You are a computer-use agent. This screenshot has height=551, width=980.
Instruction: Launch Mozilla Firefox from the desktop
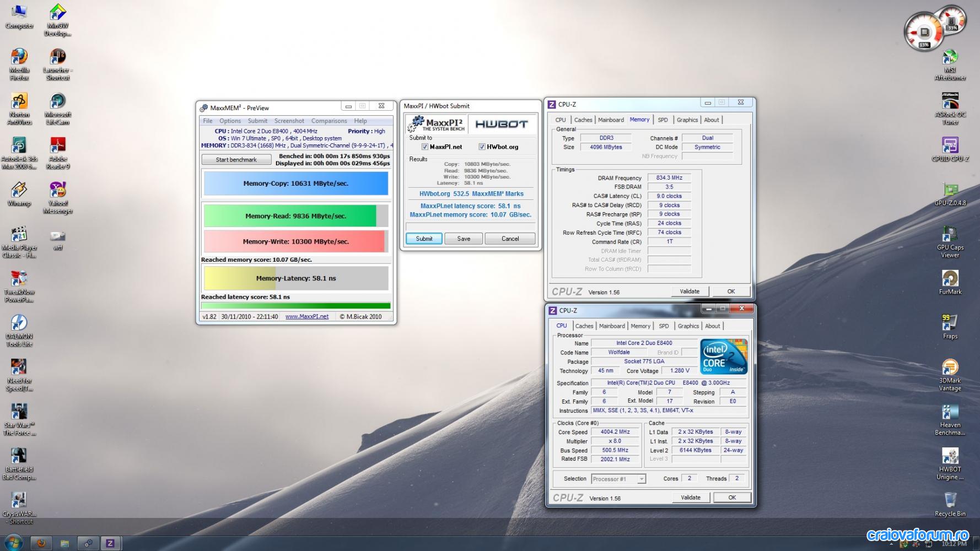pos(19,64)
